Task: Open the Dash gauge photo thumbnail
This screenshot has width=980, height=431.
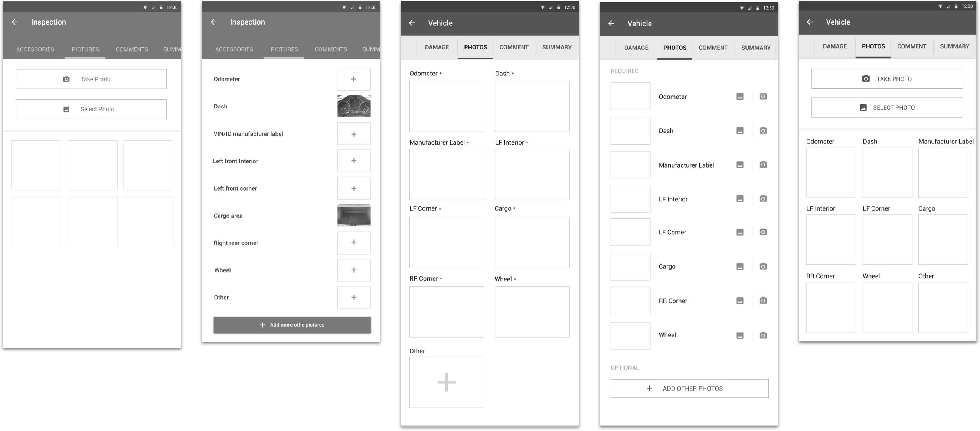Action: tap(354, 106)
